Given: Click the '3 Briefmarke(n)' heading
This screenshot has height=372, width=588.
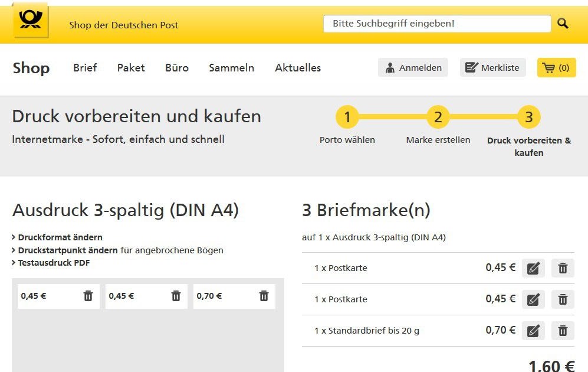Looking at the screenshot, I should [366, 210].
